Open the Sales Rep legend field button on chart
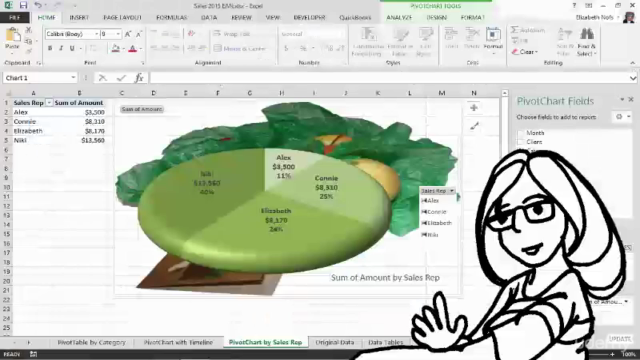The height and width of the screenshot is (360, 640). point(437,191)
